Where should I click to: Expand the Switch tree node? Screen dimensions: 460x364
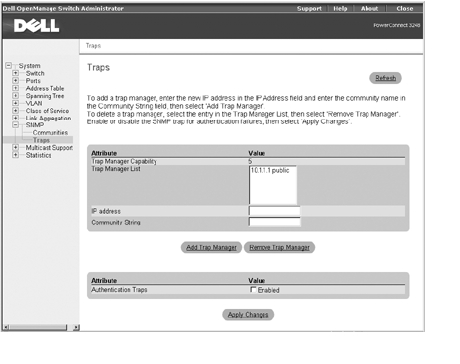15,73
